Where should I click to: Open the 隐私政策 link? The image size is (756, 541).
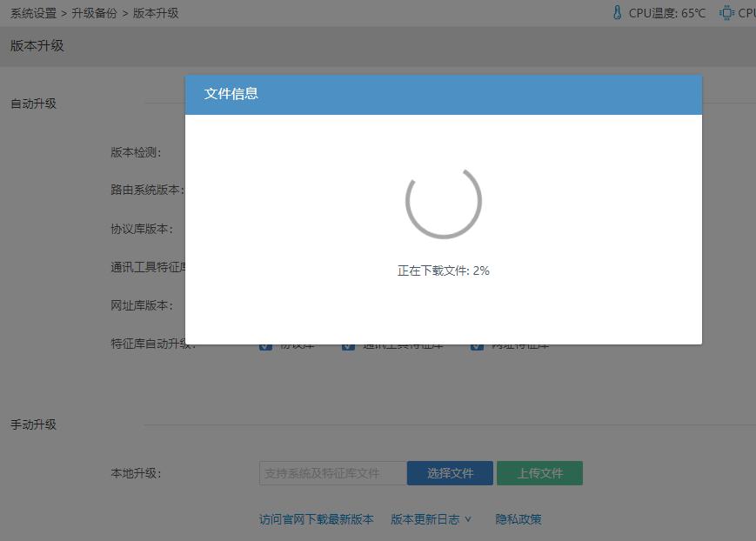(x=519, y=518)
